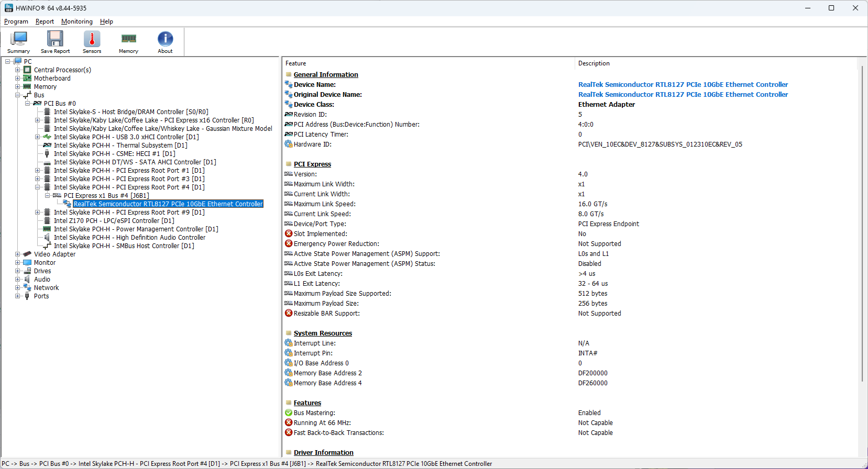
Task: Click the Driver Information section heading
Action: [323, 452]
